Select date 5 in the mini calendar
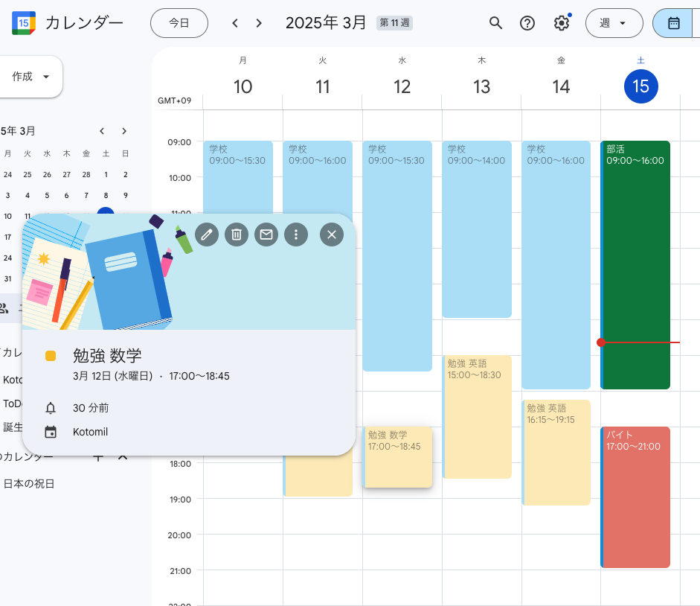The height and width of the screenshot is (606, 700). (x=47, y=195)
